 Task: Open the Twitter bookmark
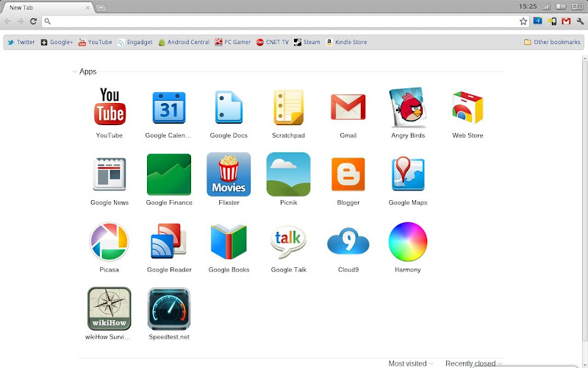(x=21, y=42)
